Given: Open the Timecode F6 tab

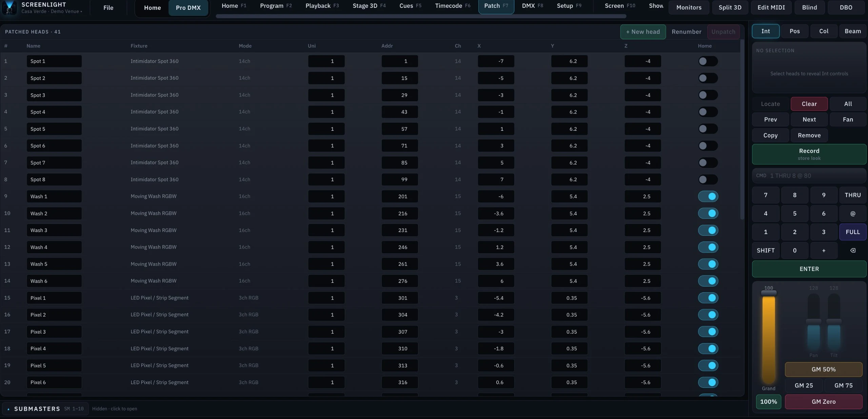Looking at the screenshot, I should point(453,6).
